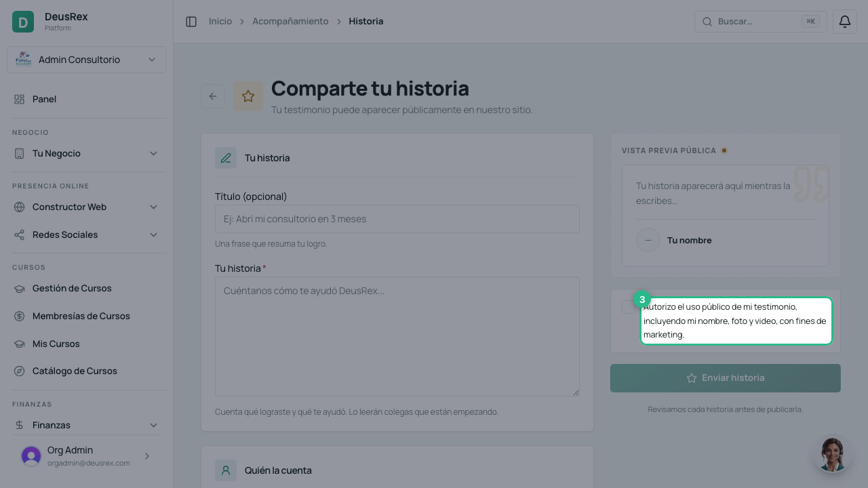Expand the Redes Sociales chevron
The image size is (868, 488).
coord(153,235)
